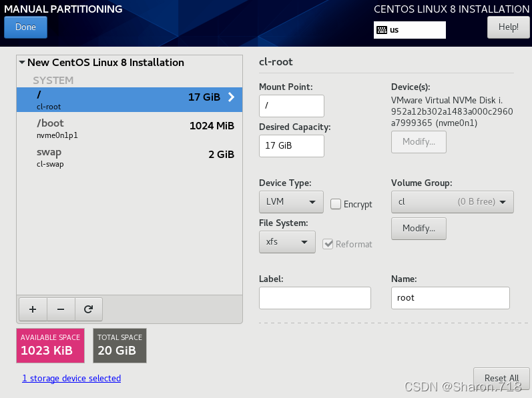The image size is (532, 398).
Task: Click the us keyboard layout indicator
Action: pyautogui.click(x=410, y=30)
